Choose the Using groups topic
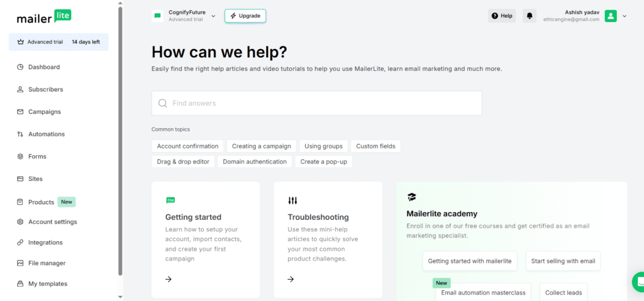This screenshot has height=301, width=644. (324, 146)
